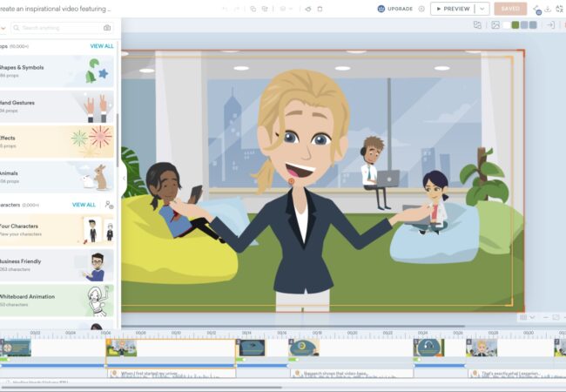Click the share icon next to Saved
This screenshot has width=566, height=392.
click(x=536, y=9)
